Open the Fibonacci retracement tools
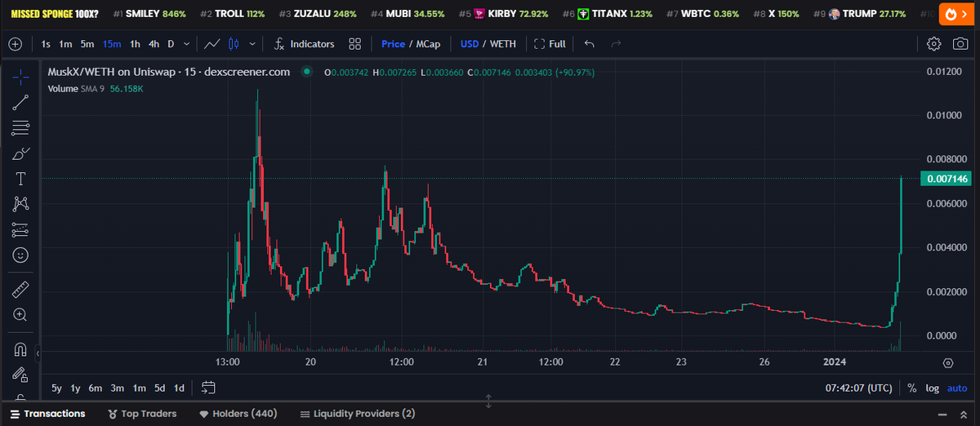Viewport: 980px width, 426px height. [x=21, y=127]
